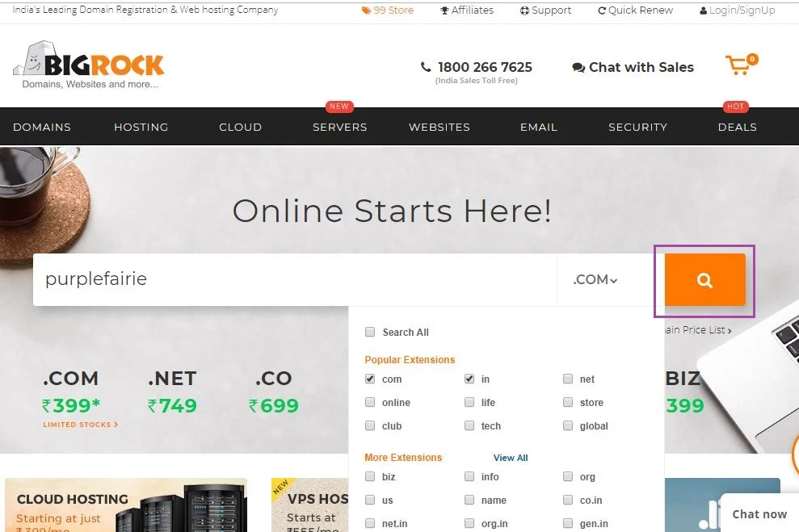The width and height of the screenshot is (799, 532).
Task: Open Login/SignUp user link
Action: (738, 10)
